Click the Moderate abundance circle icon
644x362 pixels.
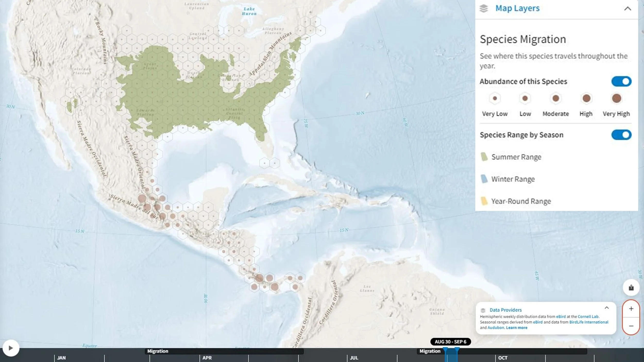[556, 98]
